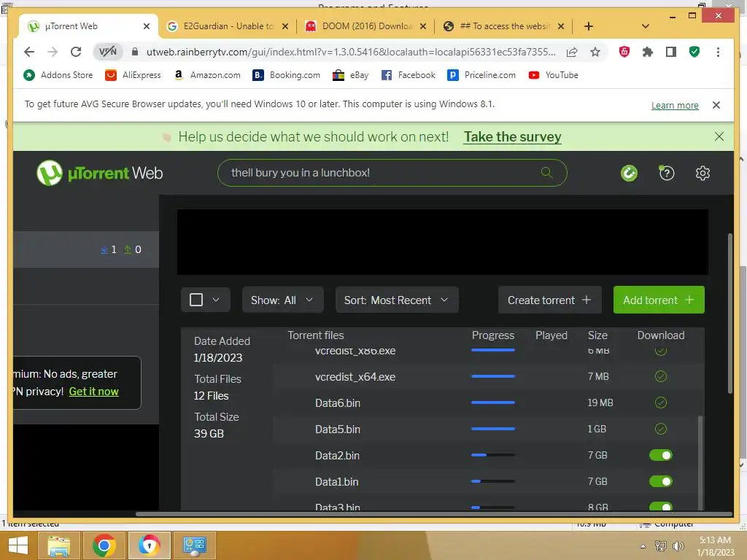The width and height of the screenshot is (747, 560).
Task: Open Booking.com bookmark
Action: (x=286, y=75)
